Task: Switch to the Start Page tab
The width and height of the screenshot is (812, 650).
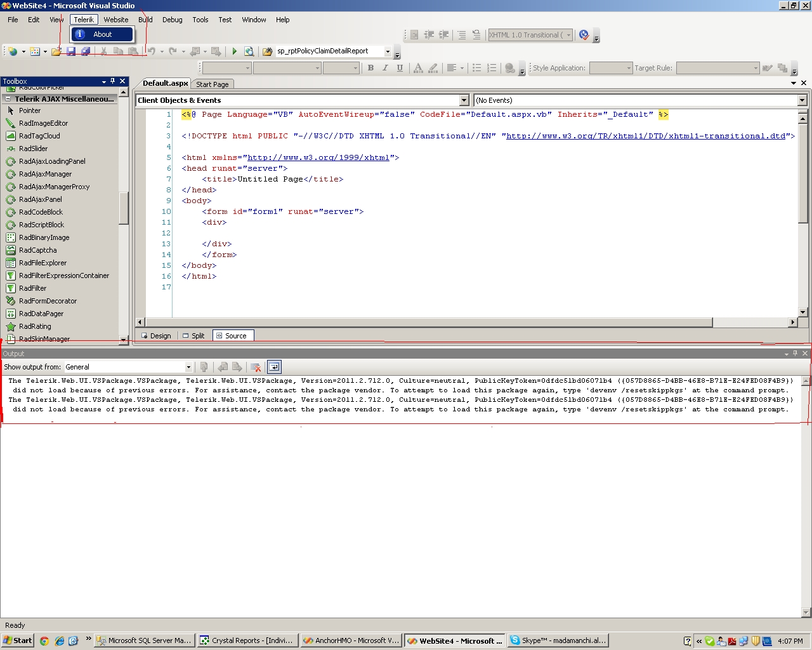Action: (x=212, y=84)
